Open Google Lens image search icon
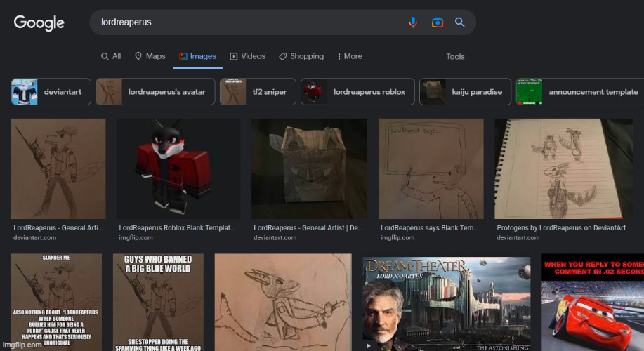Screen dimensions: 644x351 tap(437, 22)
